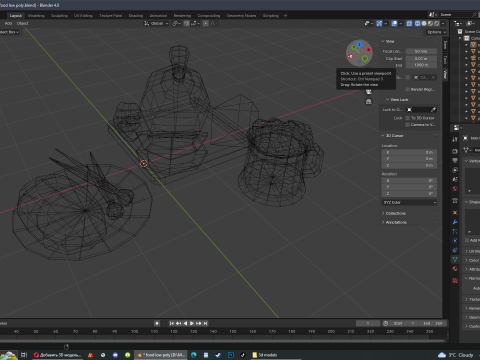Open the Item sidebar tab
The width and height of the screenshot is (480, 360).
pyautogui.click(x=445, y=45)
